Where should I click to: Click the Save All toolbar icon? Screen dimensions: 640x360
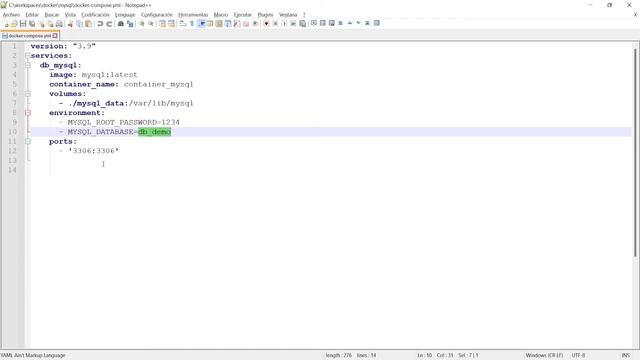(x=32, y=24)
